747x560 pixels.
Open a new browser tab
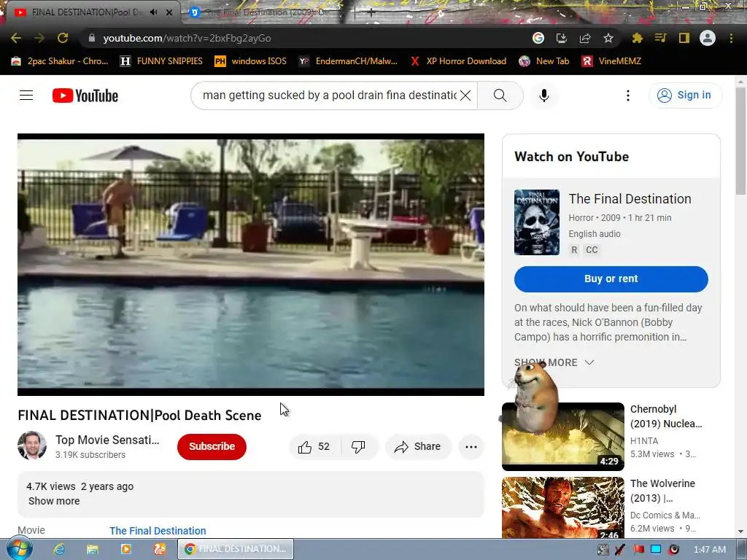click(371, 13)
